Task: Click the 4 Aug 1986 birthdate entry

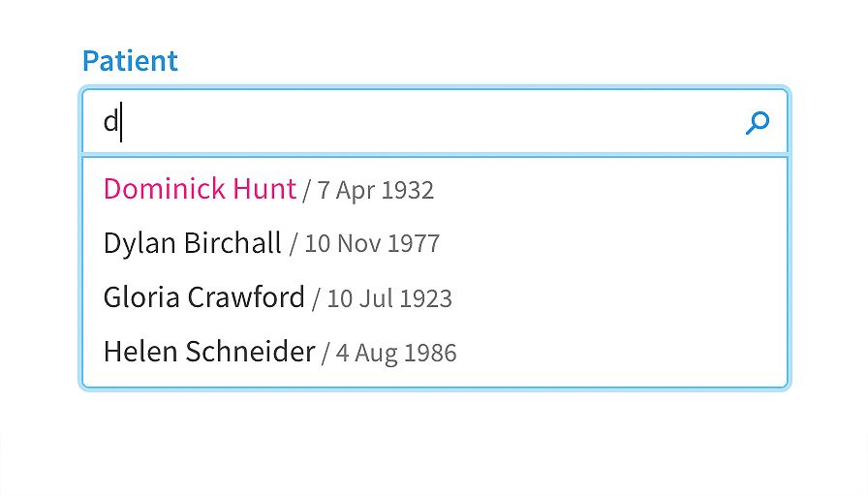Action: click(396, 353)
